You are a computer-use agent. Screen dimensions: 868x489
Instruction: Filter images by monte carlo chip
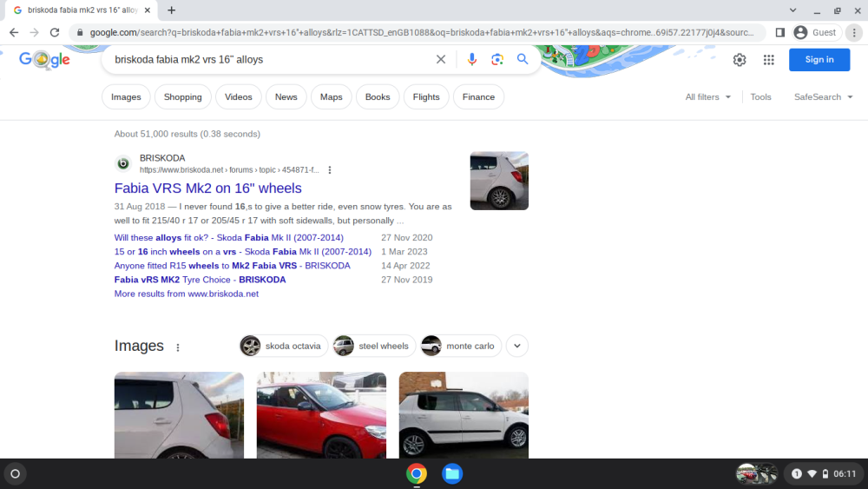click(x=461, y=346)
